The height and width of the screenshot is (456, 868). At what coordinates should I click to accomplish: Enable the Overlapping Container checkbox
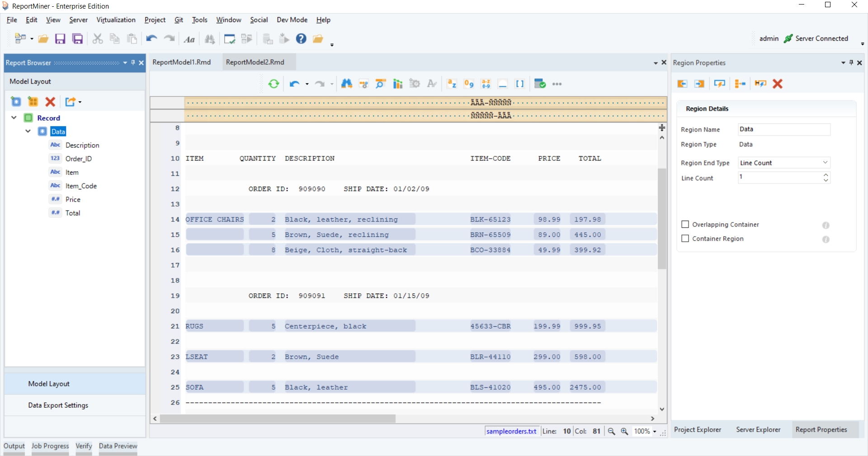coord(685,225)
